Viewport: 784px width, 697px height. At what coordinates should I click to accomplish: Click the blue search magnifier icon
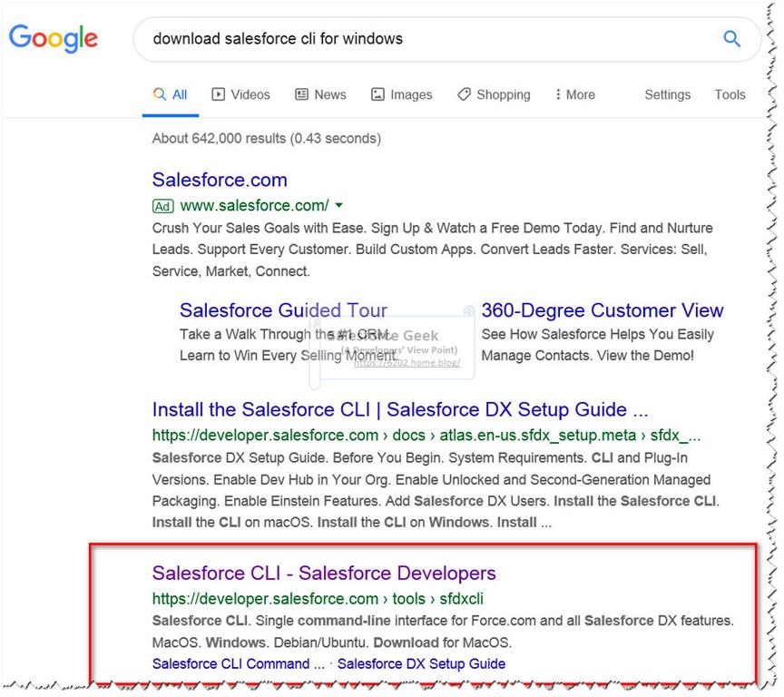pyautogui.click(x=731, y=39)
